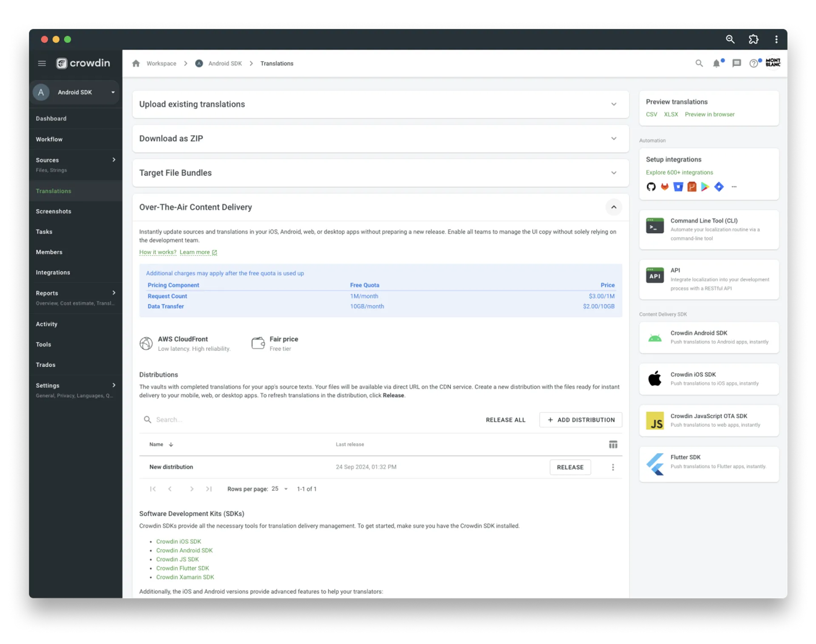Click the Learn more link
This screenshot has width=816, height=644.
198,252
